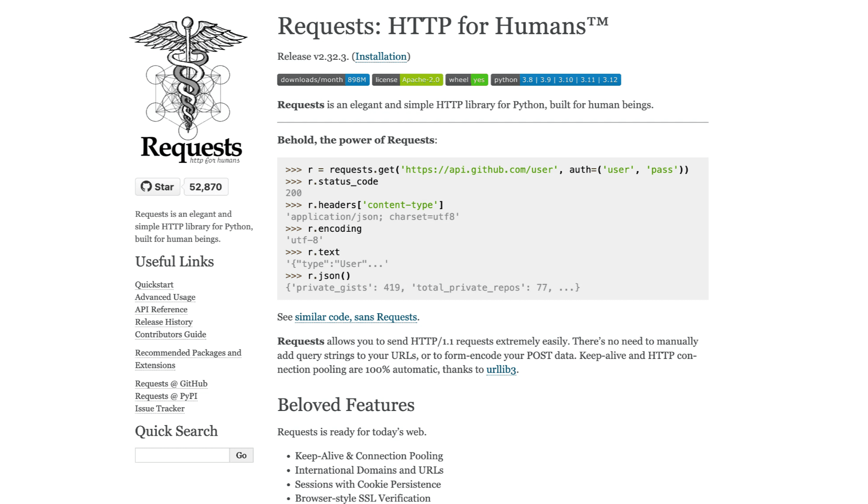Viewport: 868px width, 504px height.
Task: Click the Beloved Features heading
Action: [x=346, y=405]
